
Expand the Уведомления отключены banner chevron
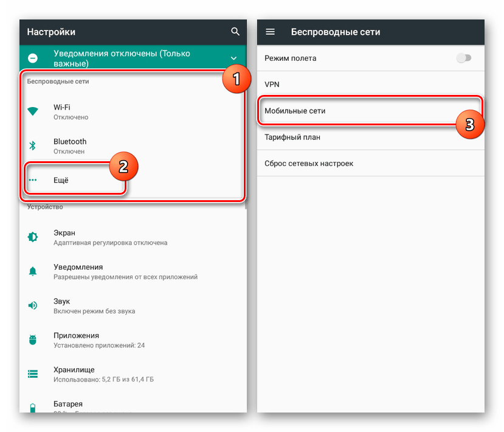233,58
